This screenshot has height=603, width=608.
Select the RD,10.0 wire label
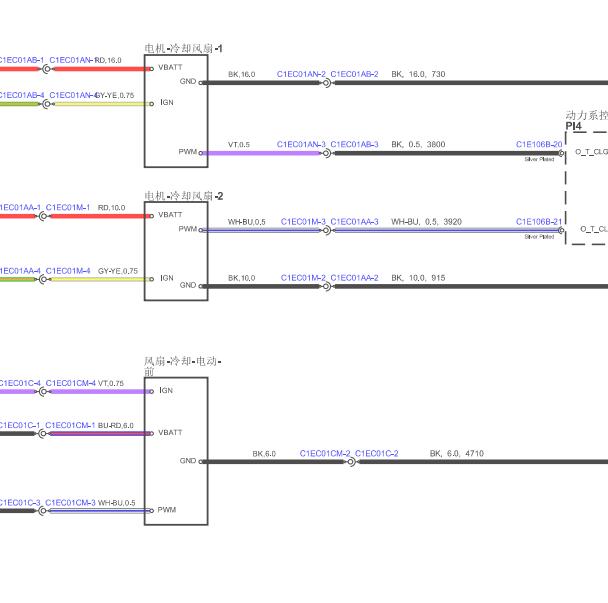pos(111,208)
